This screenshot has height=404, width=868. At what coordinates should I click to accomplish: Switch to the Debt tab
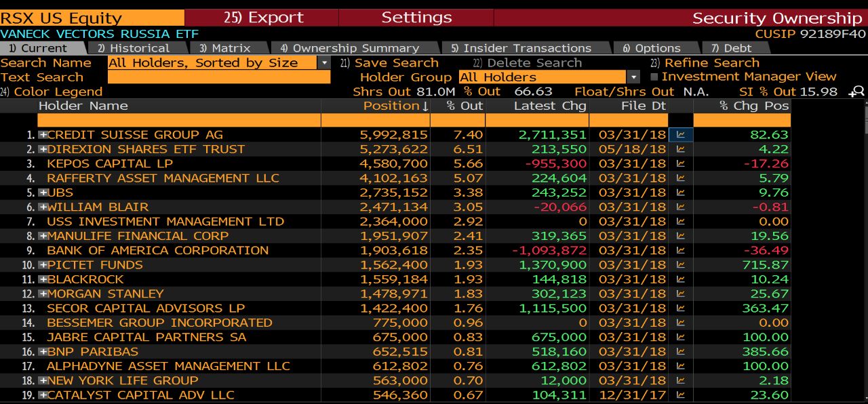(735, 48)
